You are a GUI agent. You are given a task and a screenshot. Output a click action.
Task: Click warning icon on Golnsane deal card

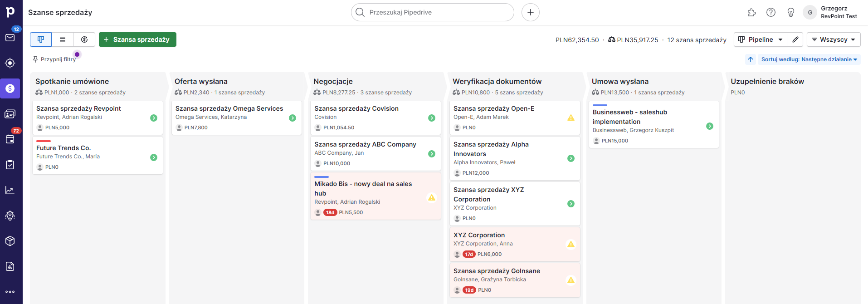(571, 280)
